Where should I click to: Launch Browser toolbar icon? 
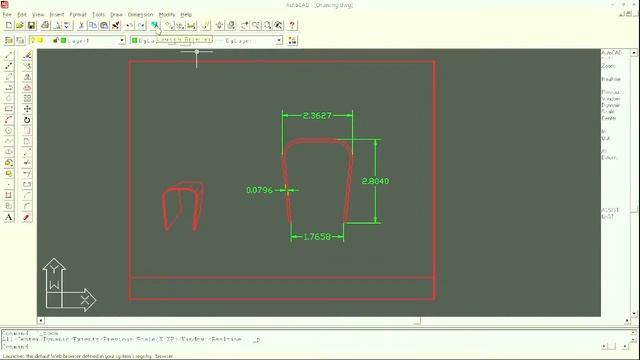coord(155,26)
